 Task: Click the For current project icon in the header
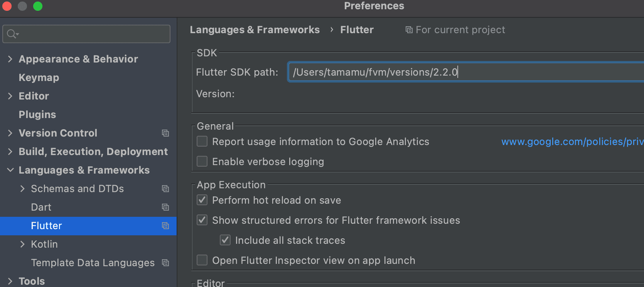pos(409,30)
